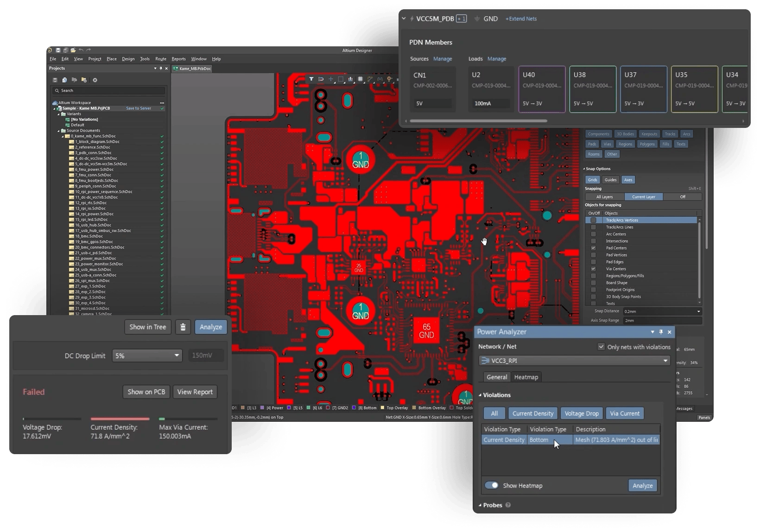Screen dimensions: 760x532
Task: Pin the Power Analyzer panel
Action: [661, 332]
